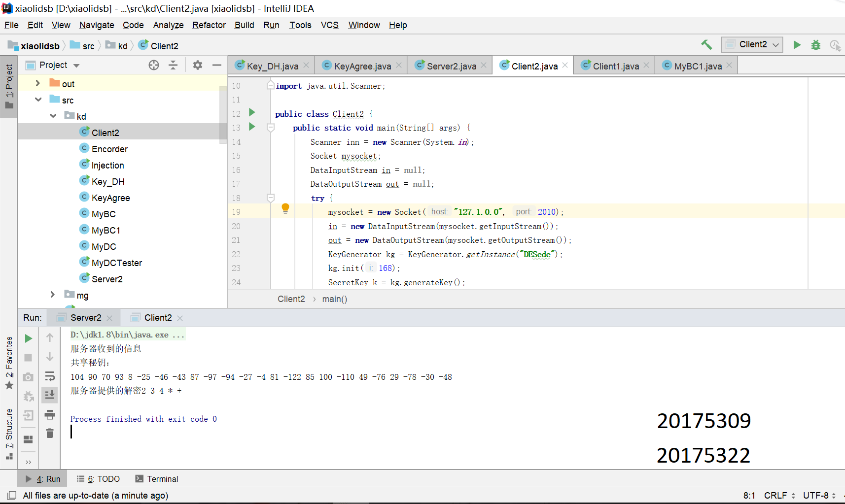
Task: Open the Structure side panel
Action: [9, 434]
